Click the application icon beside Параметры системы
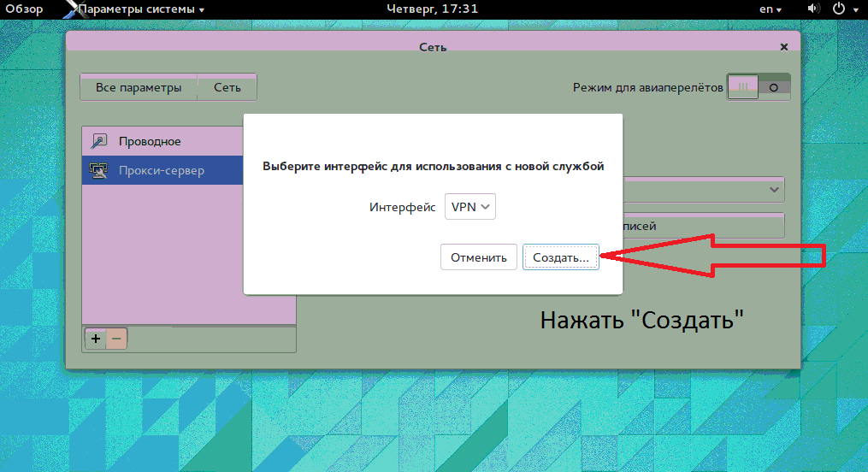The image size is (868, 472). point(71,9)
